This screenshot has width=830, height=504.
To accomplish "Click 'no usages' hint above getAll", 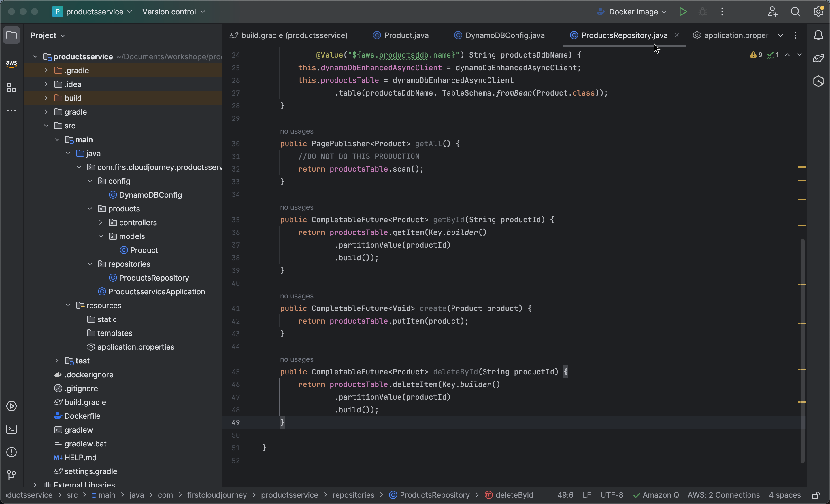I will 297,131.
